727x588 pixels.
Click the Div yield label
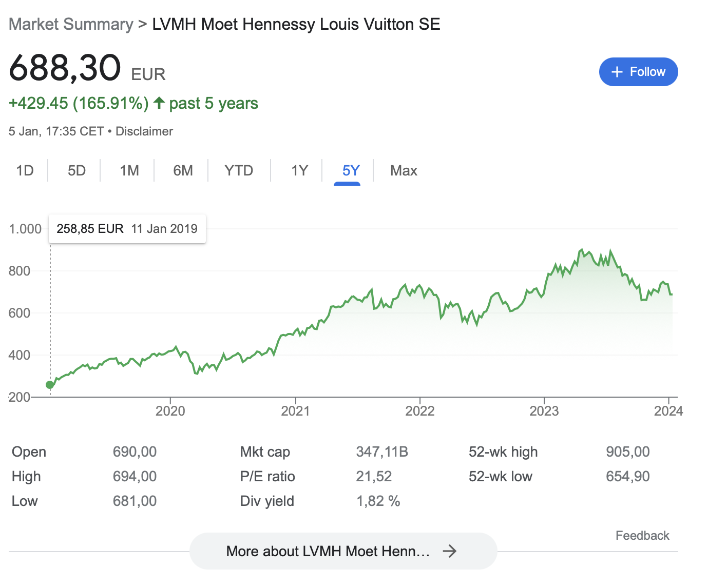point(267,501)
